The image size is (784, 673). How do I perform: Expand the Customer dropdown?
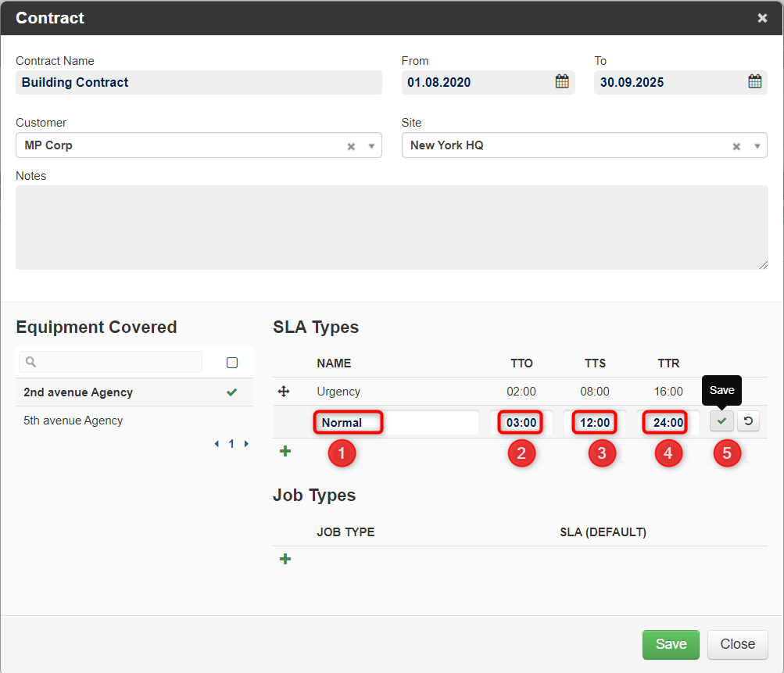click(371, 146)
